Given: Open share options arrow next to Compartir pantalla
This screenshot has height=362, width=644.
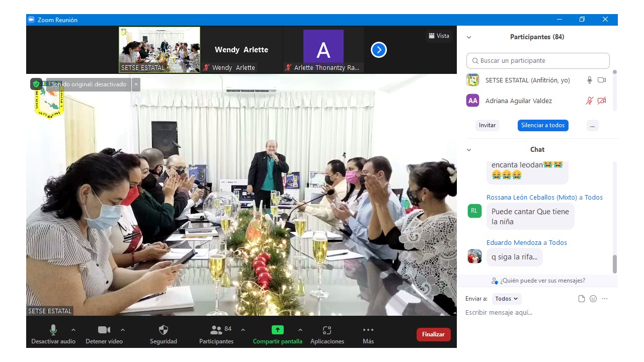Looking at the screenshot, I should tap(300, 330).
